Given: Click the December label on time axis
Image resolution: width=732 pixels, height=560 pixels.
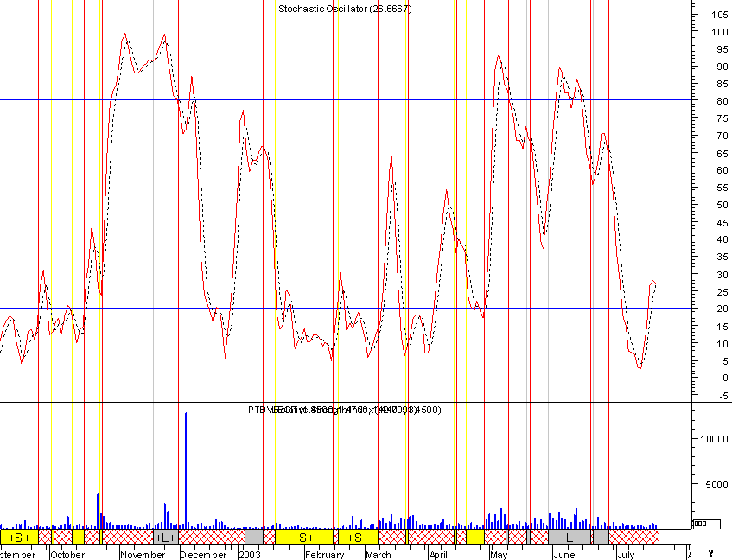Looking at the screenshot, I should coord(203,555).
